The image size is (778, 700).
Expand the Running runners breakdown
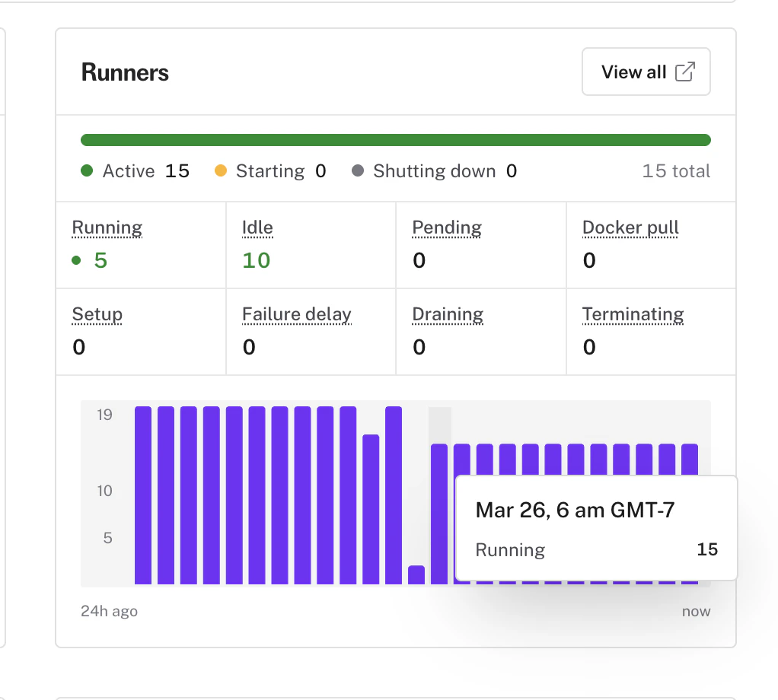107,228
